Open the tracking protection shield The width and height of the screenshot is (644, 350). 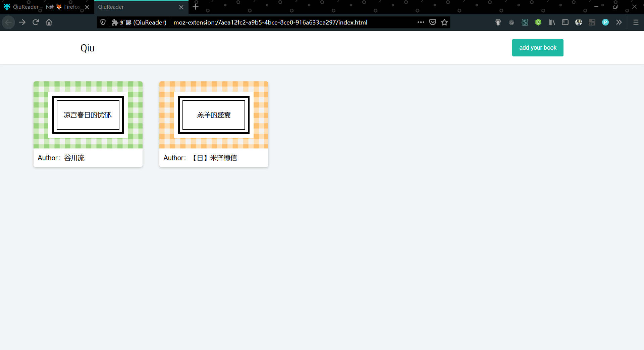pos(103,23)
